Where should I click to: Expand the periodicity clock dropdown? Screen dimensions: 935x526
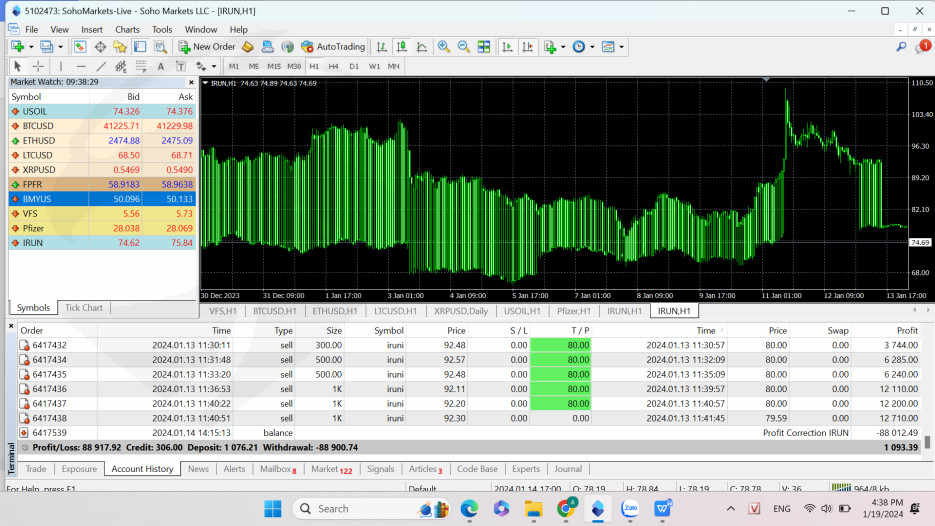(593, 47)
